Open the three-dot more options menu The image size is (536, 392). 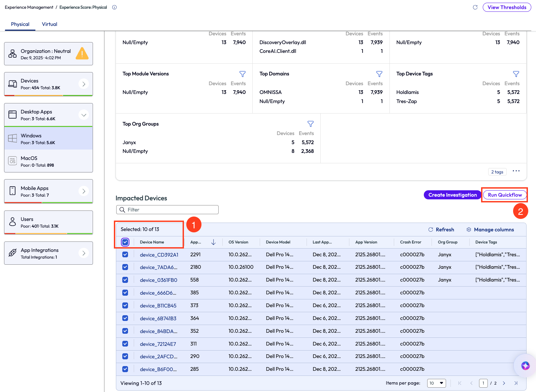(516, 171)
